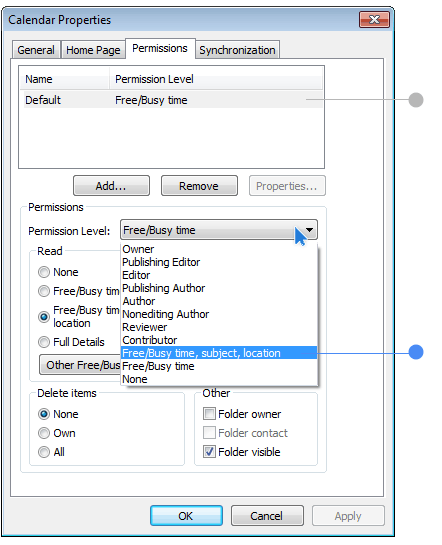Select the Default row in list
Image resolution: width=442 pixels, height=545 pixels.
coord(173,100)
